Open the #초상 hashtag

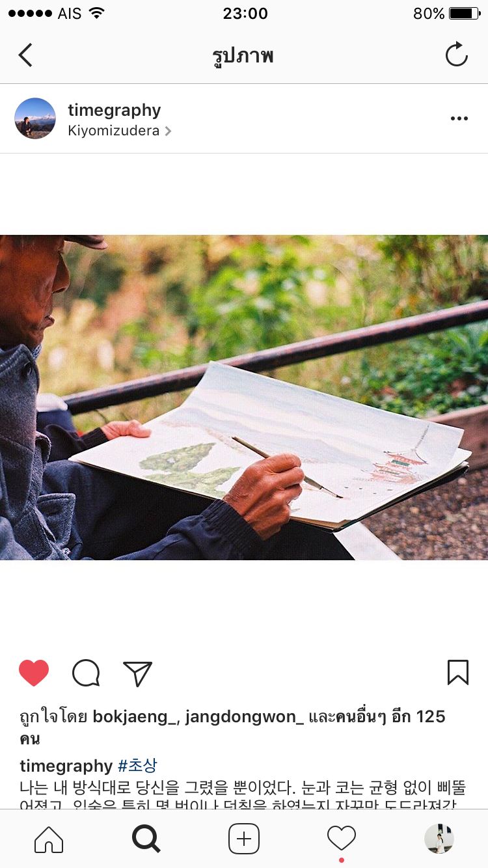click(x=137, y=765)
